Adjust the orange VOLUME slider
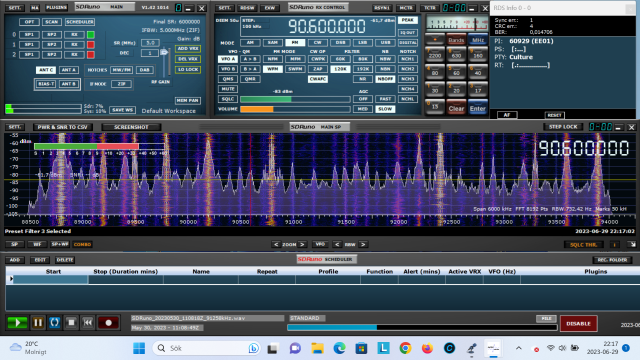This screenshot has height=360, width=640. pos(295,109)
